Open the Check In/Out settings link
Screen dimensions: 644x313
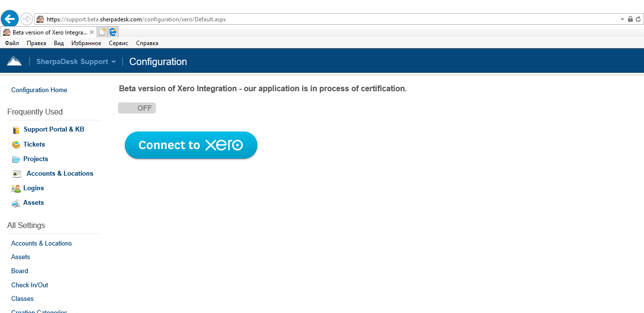30,285
